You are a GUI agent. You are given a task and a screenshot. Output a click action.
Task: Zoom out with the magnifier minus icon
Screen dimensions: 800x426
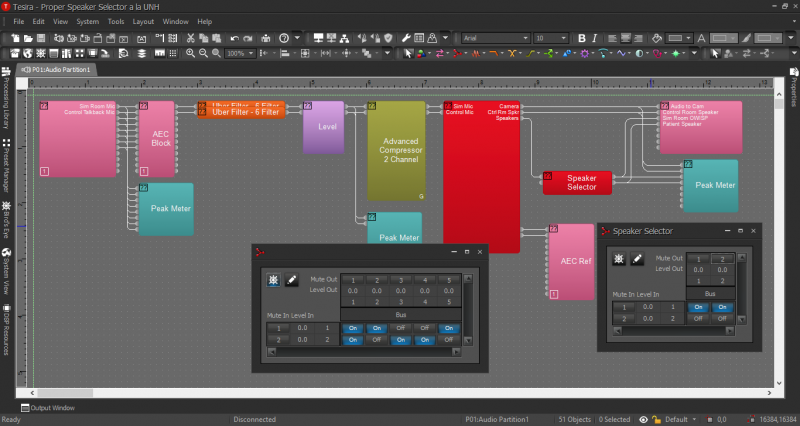coord(203,53)
